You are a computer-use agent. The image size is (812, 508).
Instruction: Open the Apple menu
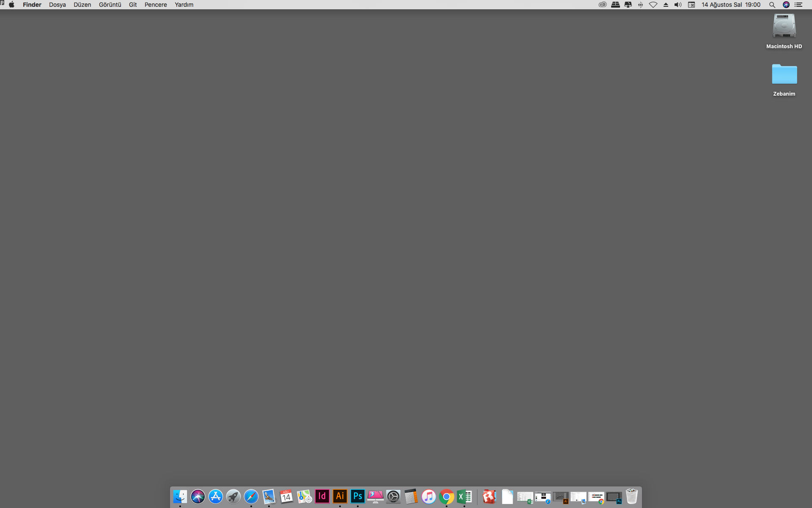coord(12,5)
